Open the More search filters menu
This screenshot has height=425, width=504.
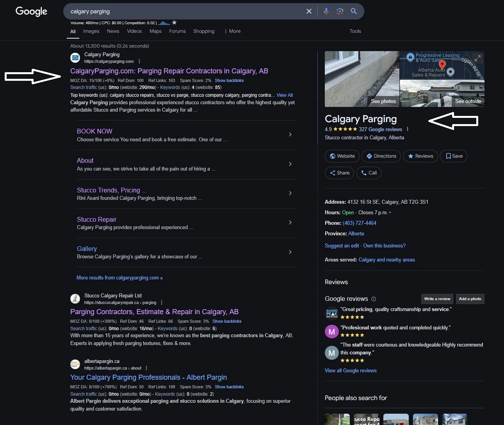232,31
